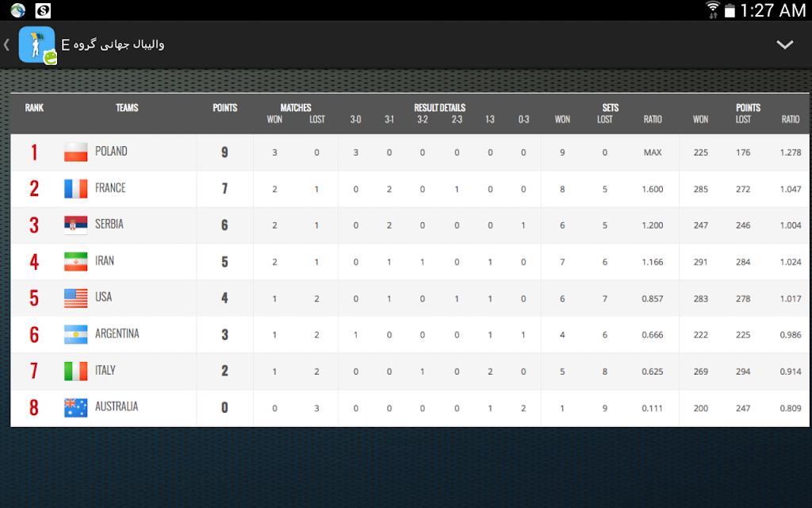Tap rank number 1
Image resolution: width=812 pixels, height=508 pixels.
34,152
